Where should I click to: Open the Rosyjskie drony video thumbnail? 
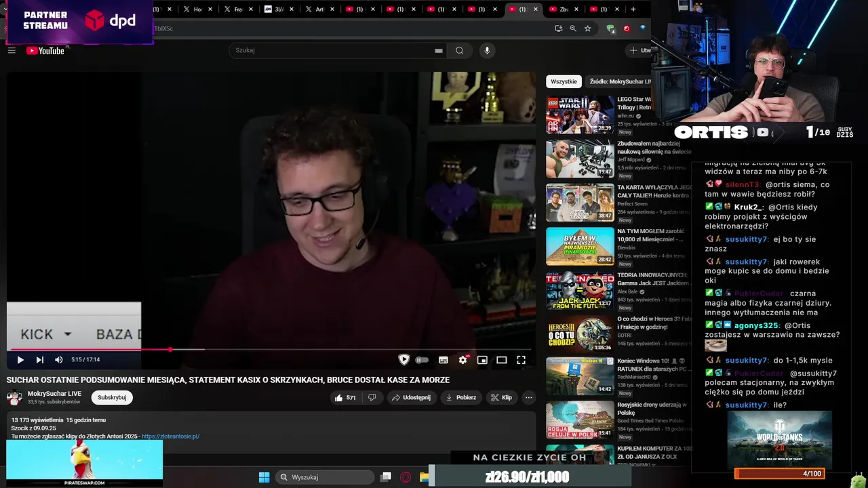tap(580, 420)
